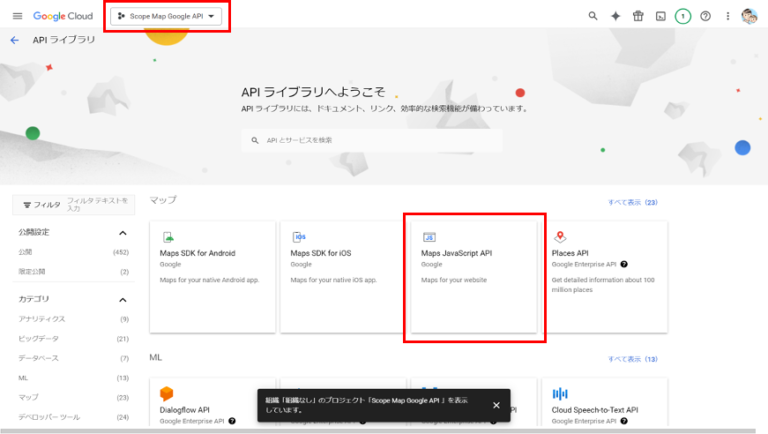The width and height of the screenshot is (768, 434).
Task: Dismiss the project notification toast with X
Action: tap(496, 405)
